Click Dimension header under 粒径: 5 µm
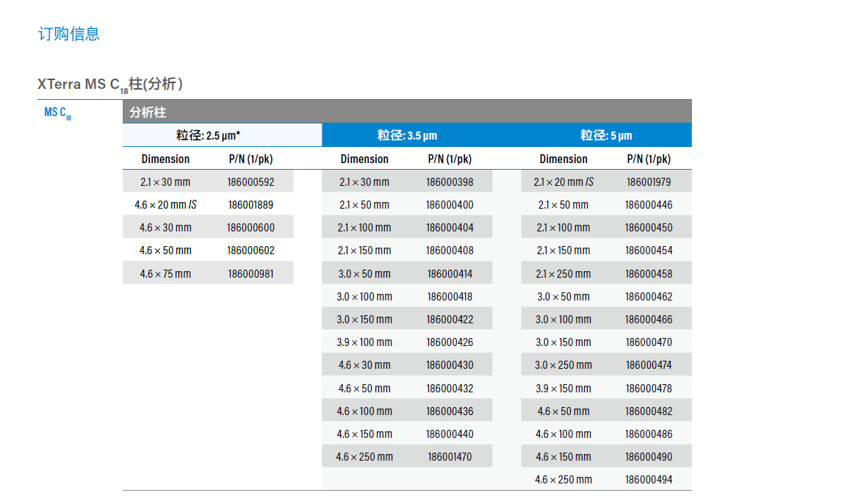Screen dimensions: 847x504 [563, 159]
